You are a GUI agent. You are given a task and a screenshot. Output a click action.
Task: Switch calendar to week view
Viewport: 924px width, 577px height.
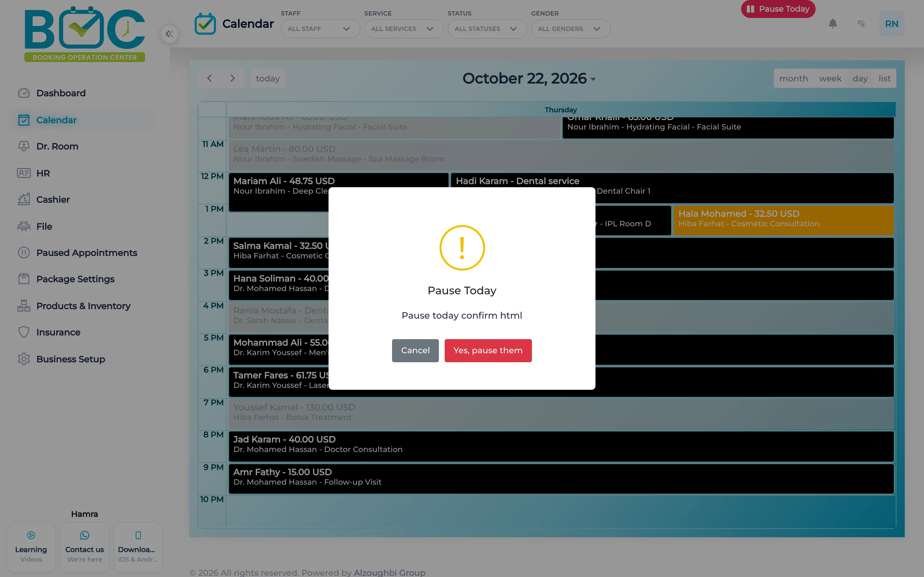[830, 78]
